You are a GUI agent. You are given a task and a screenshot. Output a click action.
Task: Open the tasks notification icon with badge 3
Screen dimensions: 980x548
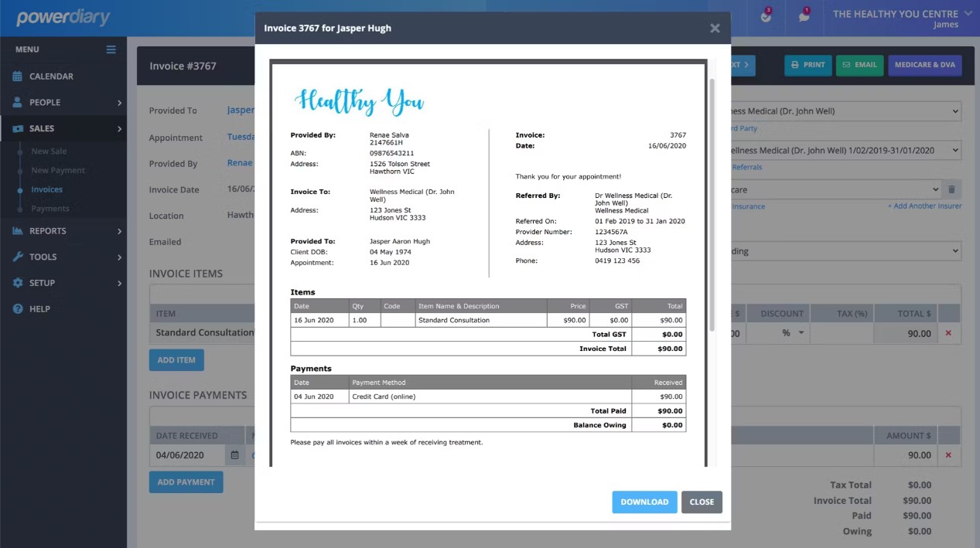(x=766, y=17)
